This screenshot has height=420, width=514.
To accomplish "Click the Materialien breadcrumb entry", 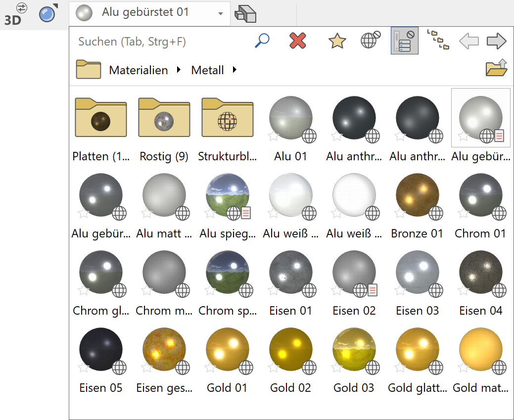I will click(138, 70).
